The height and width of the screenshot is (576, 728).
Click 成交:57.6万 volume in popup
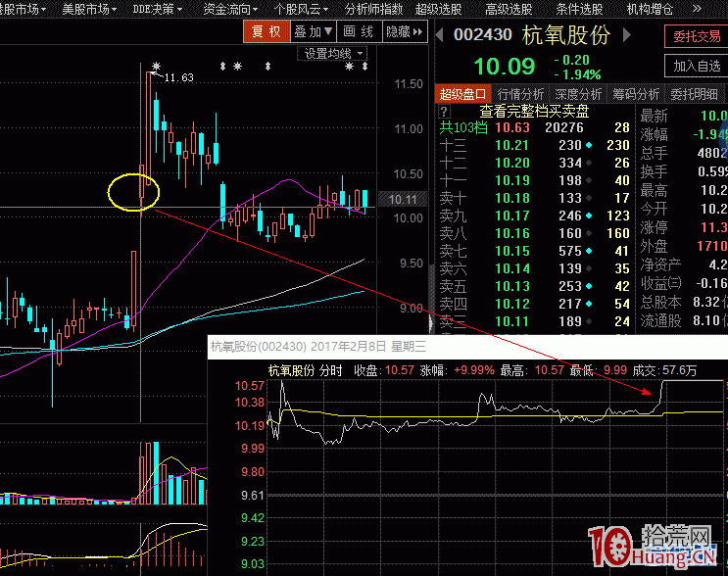tap(664, 370)
